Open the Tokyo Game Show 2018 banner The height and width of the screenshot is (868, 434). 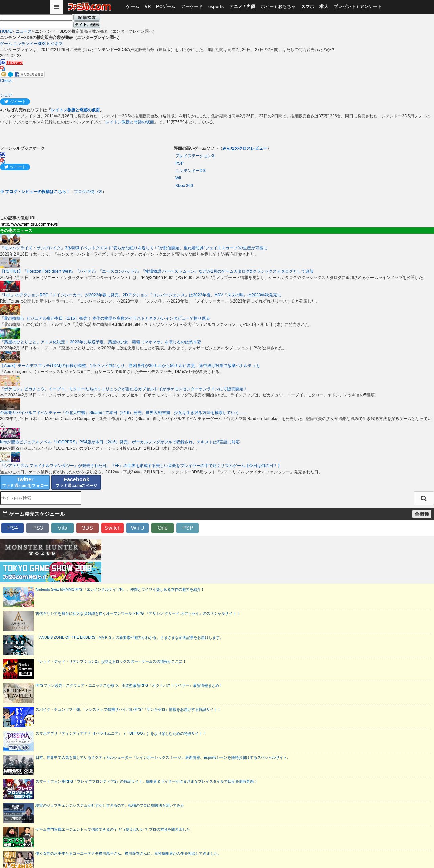(51, 572)
